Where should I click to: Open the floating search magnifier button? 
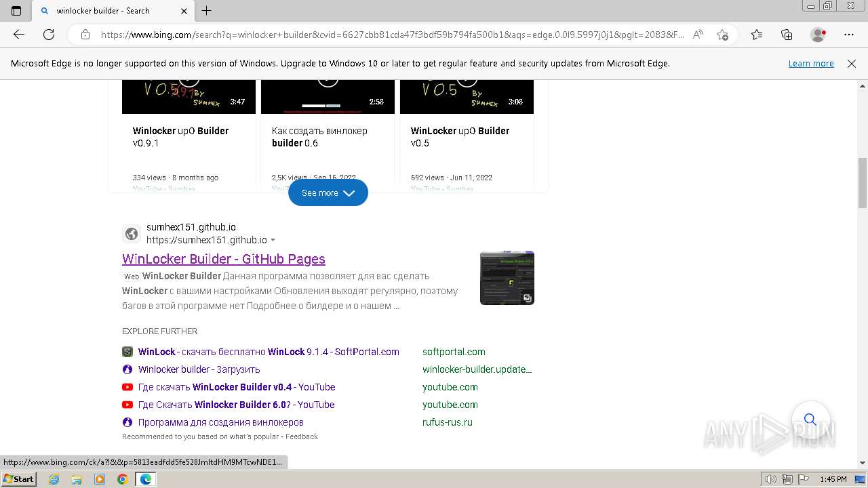click(810, 420)
